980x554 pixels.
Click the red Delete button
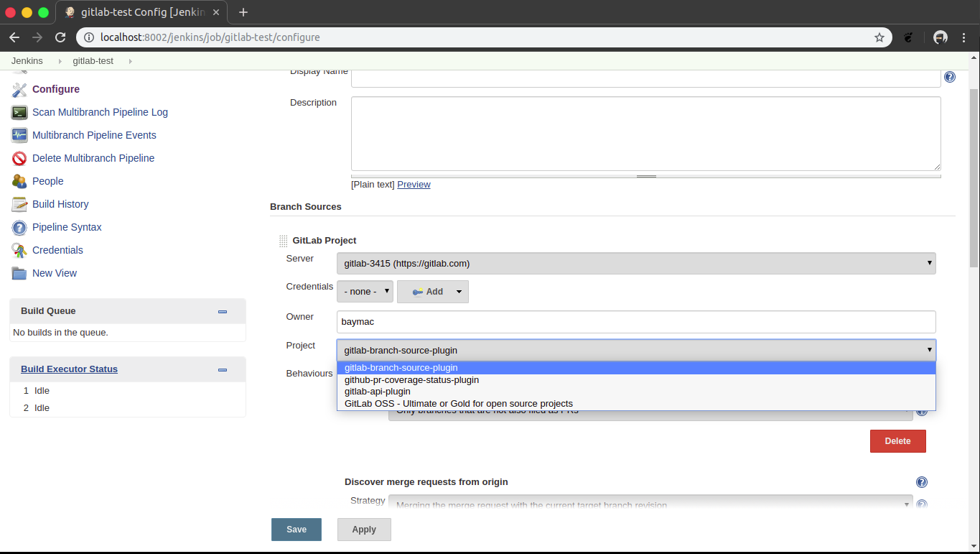point(897,441)
